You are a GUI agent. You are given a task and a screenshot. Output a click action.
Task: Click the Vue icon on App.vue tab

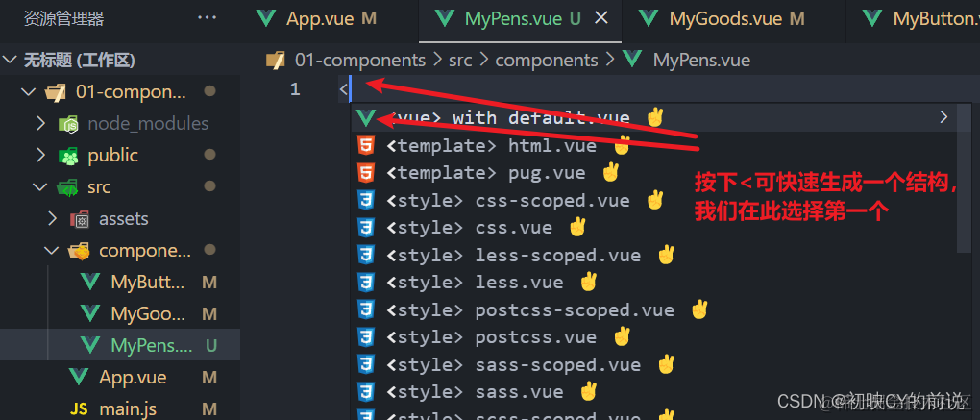click(x=267, y=18)
